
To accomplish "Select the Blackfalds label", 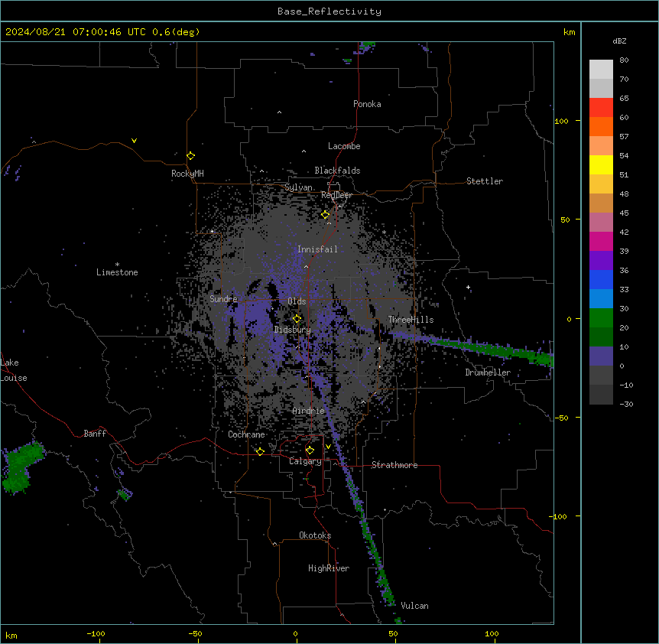I will click(337, 171).
